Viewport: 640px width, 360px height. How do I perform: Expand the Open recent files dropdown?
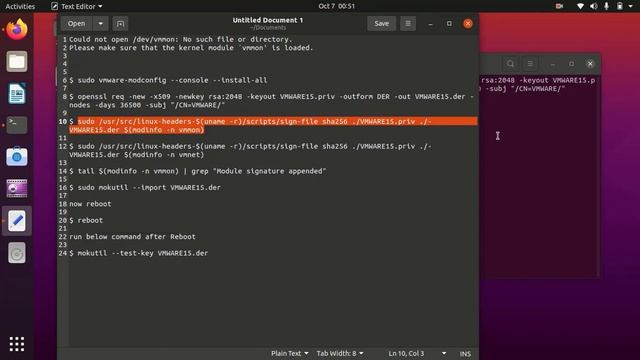100,24
